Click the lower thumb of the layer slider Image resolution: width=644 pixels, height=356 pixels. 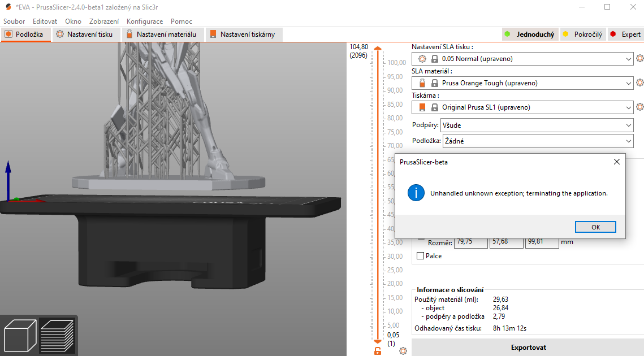(x=378, y=341)
